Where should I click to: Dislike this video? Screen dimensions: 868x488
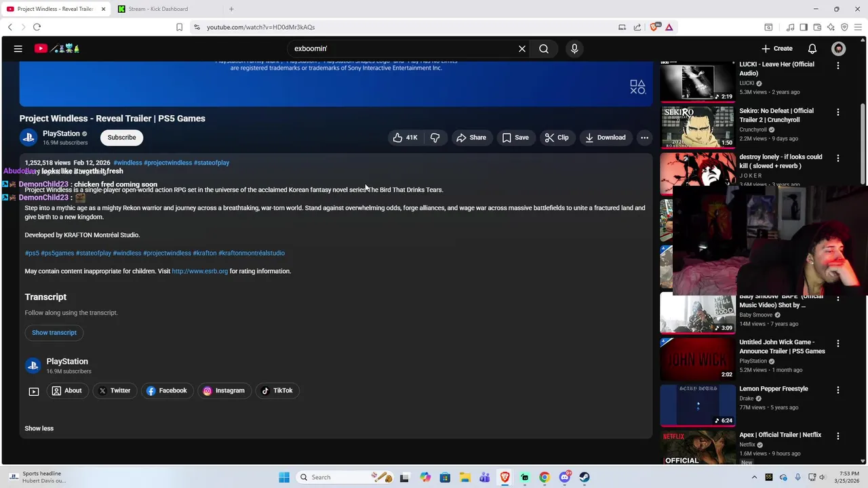(435, 138)
